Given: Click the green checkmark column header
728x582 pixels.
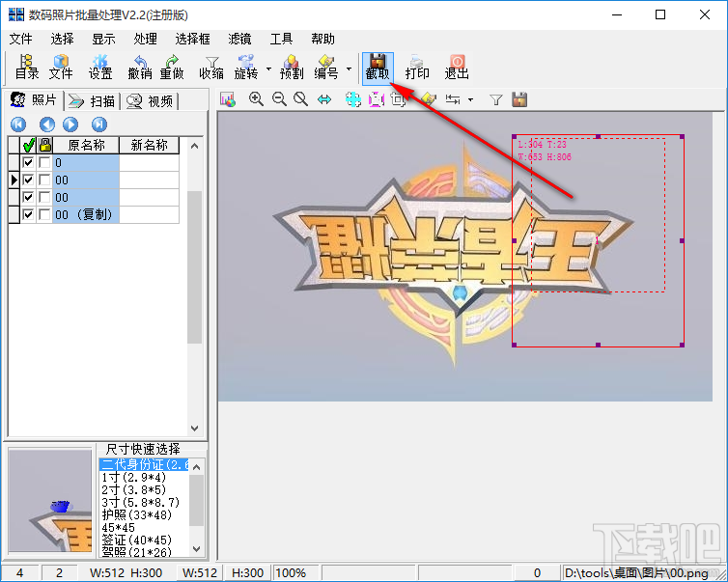Looking at the screenshot, I should click(28, 146).
